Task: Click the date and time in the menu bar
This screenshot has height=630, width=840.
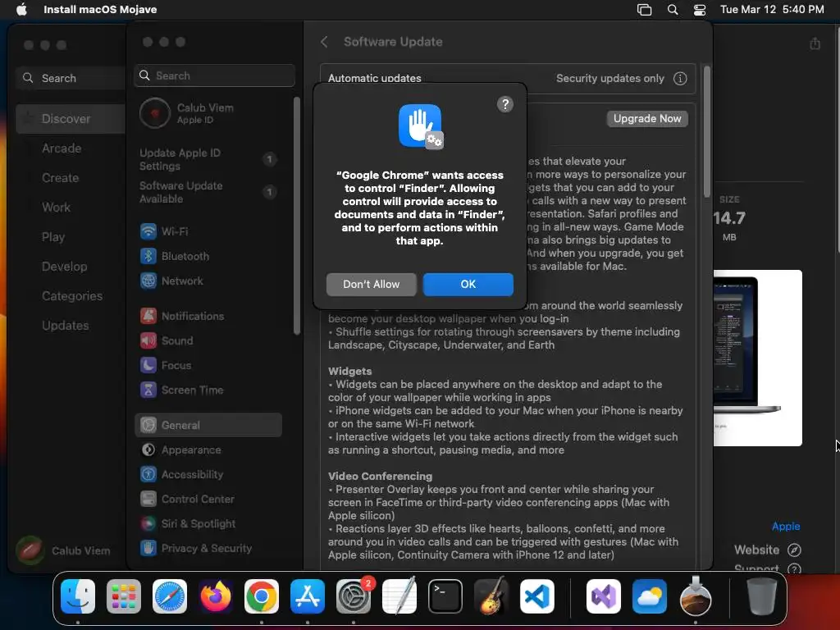Action: tap(771, 9)
